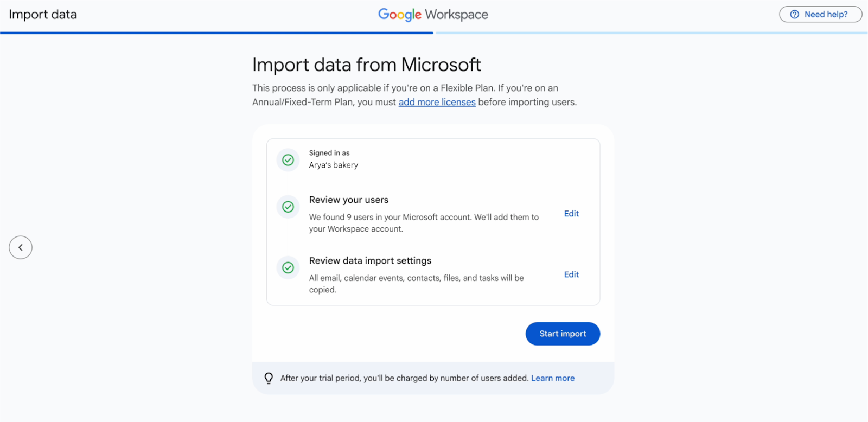Click the Review data import settings heading

(371, 261)
